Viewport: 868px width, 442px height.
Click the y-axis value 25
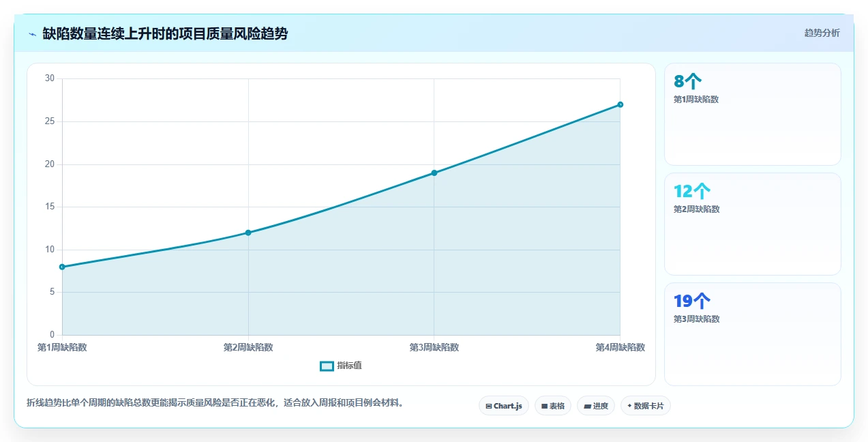50,121
